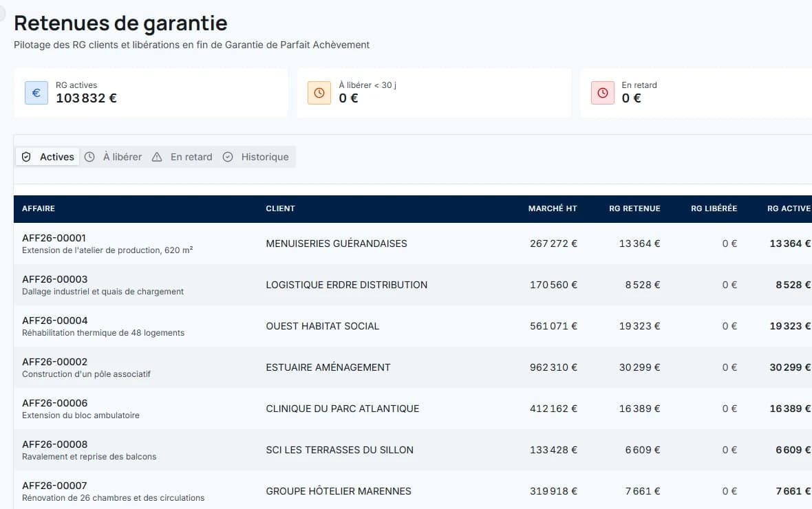Click the clock icon beside À libérer tab
Image resolution: width=812 pixels, height=509 pixels.
click(89, 157)
